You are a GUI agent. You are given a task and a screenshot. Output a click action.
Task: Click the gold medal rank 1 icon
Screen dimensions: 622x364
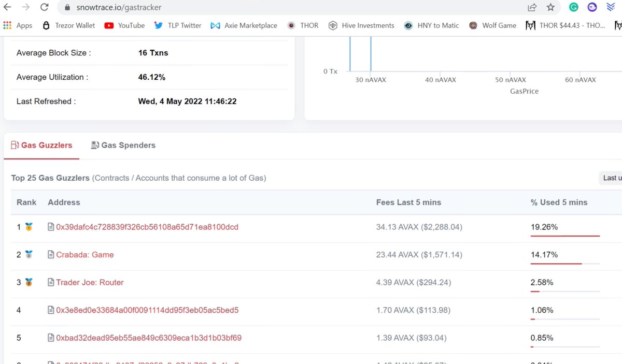[29, 227]
